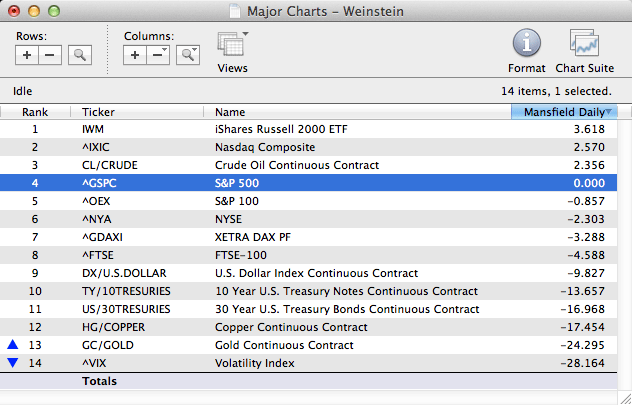Expand the column search dropdown
This screenshot has width=632, height=405.
pos(188,55)
